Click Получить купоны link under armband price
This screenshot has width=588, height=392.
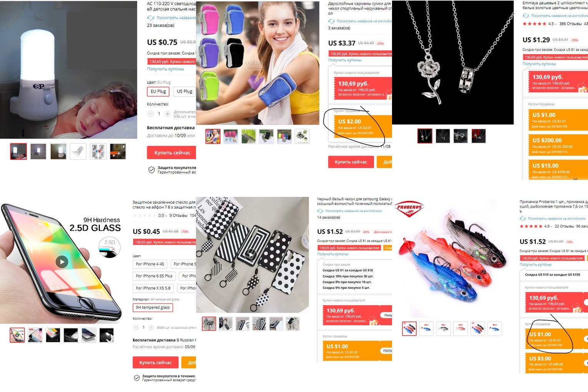click(345, 60)
